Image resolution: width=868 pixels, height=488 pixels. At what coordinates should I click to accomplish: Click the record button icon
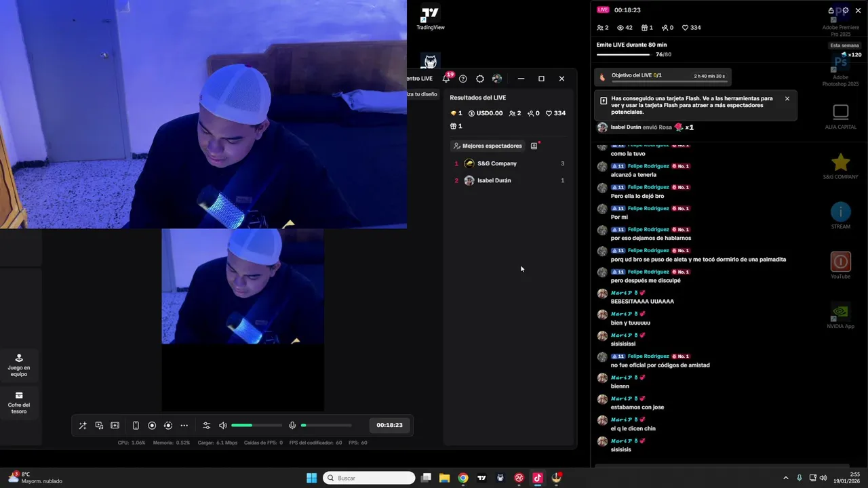[x=152, y=426]
